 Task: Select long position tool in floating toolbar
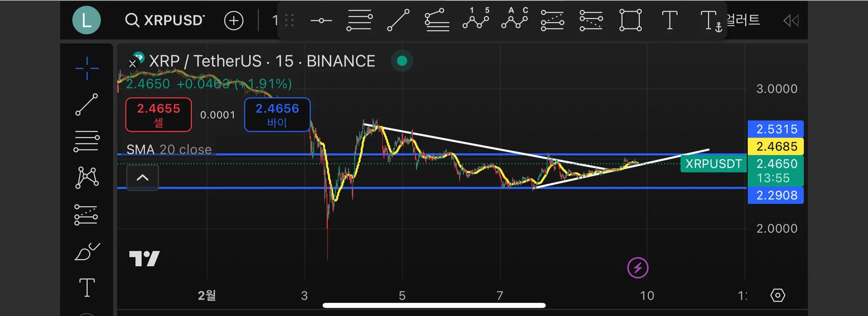pyautogui.click(x=552, y=20)
